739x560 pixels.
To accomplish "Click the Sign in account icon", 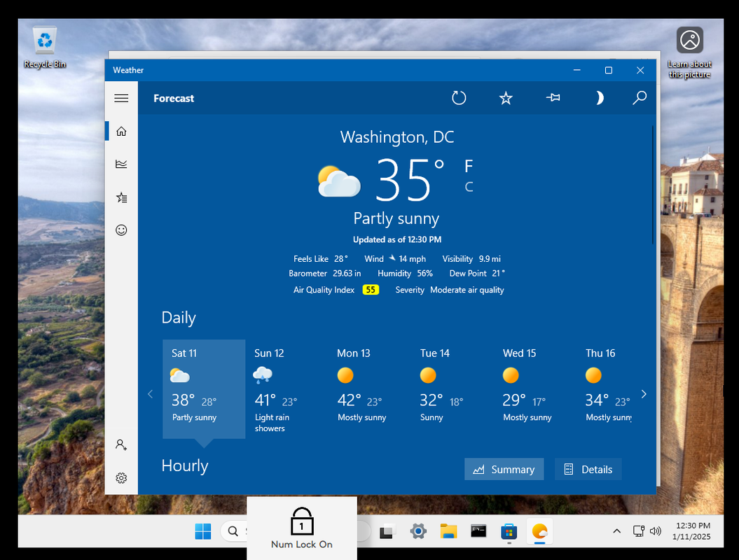I will click(x=121, y=444).
